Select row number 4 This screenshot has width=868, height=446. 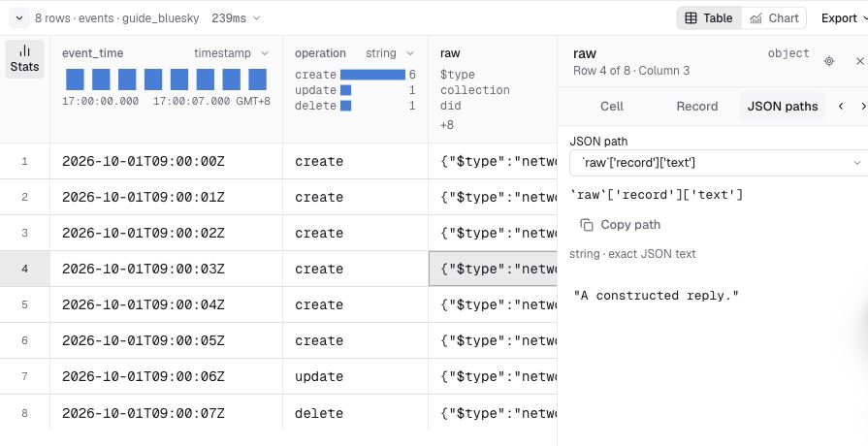pyautogui.click(x=24, y=269)
